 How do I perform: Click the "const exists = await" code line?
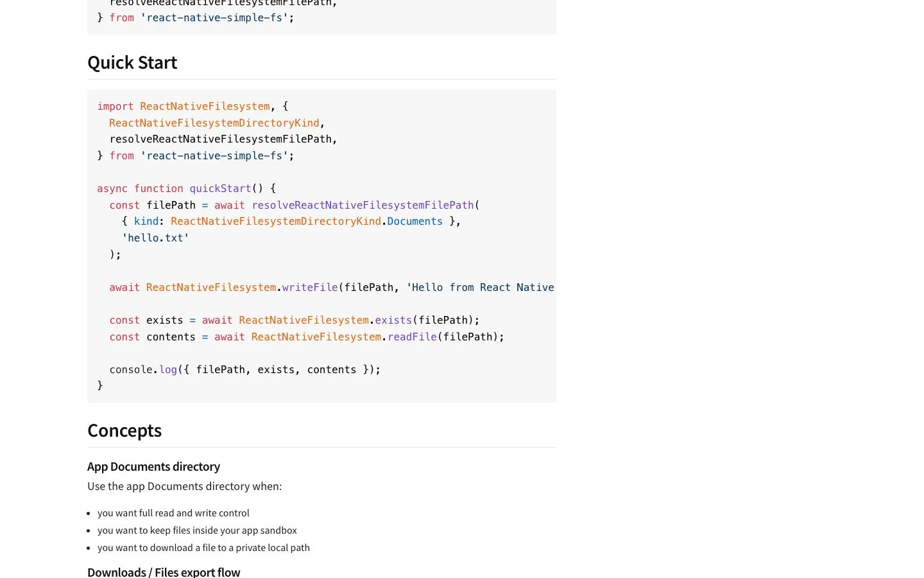(x=295, y=320)
